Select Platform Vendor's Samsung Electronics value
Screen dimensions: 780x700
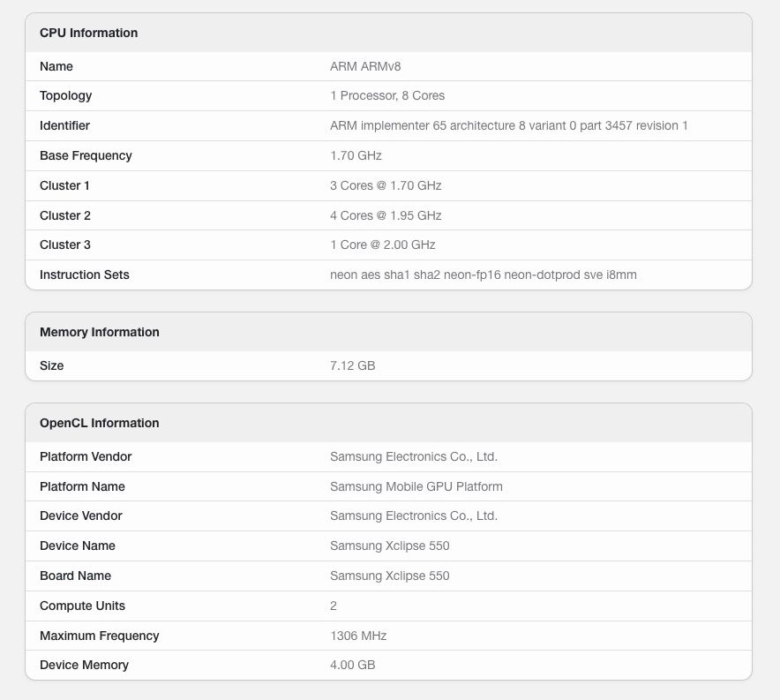click(413, 456)
